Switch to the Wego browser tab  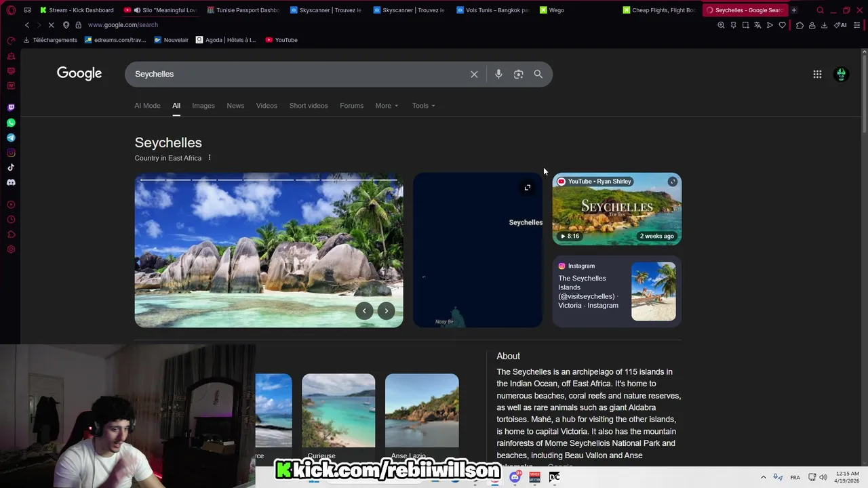click(575, 10)
